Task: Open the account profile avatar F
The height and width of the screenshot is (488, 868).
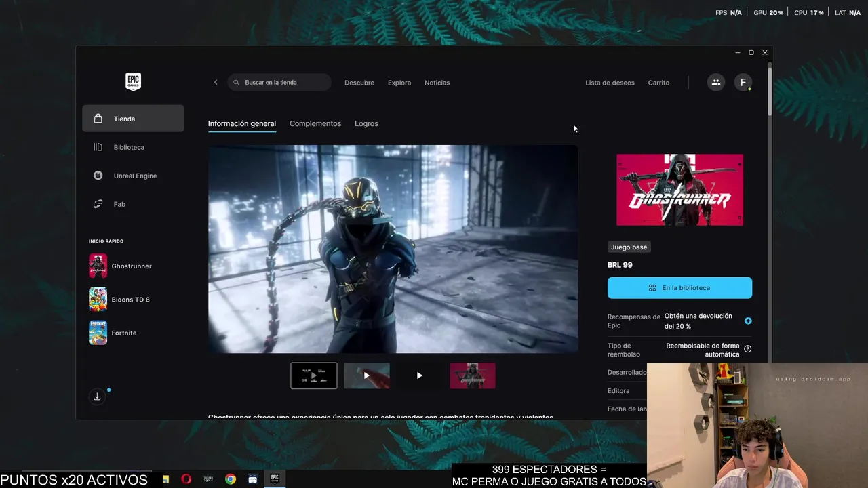Action: (743, 82)
